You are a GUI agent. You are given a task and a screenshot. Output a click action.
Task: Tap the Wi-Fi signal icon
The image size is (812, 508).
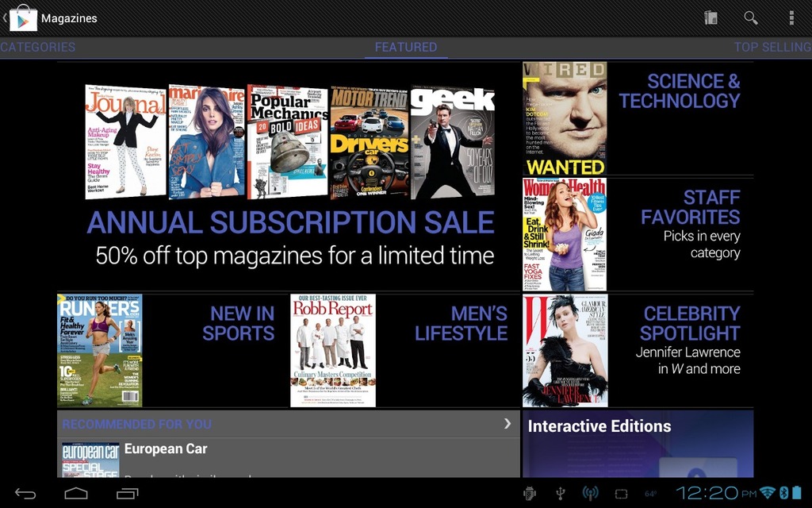pyautogui.click(x=768, y=492)
